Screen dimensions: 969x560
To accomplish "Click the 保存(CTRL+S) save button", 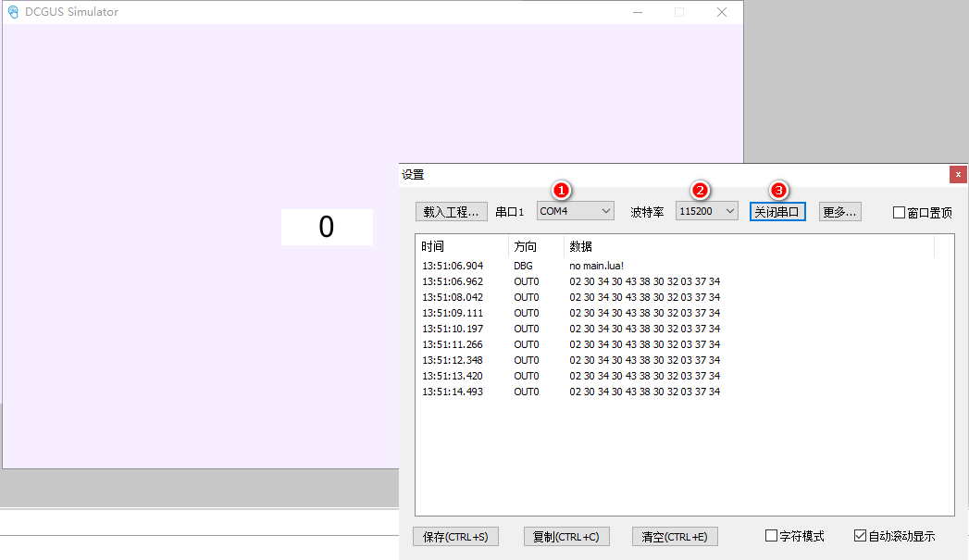I will (x=455, y=537).
